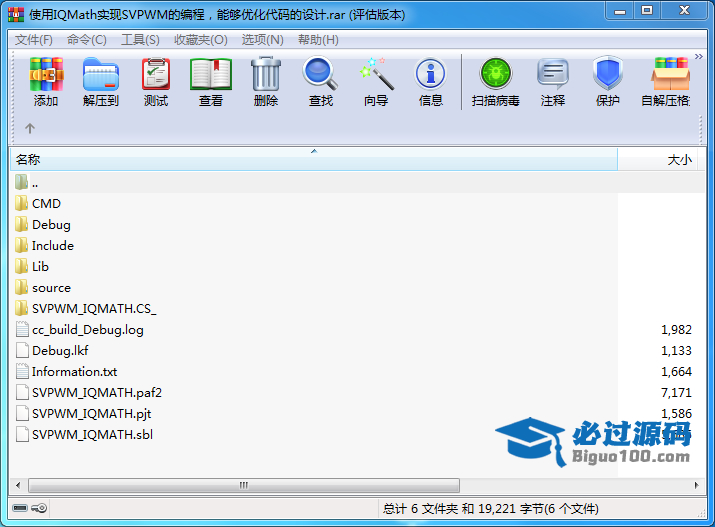This screenshot has width=715, height=527.
Task: Open the Favorites (收藏夹) menu
Action: click(201, 40)
